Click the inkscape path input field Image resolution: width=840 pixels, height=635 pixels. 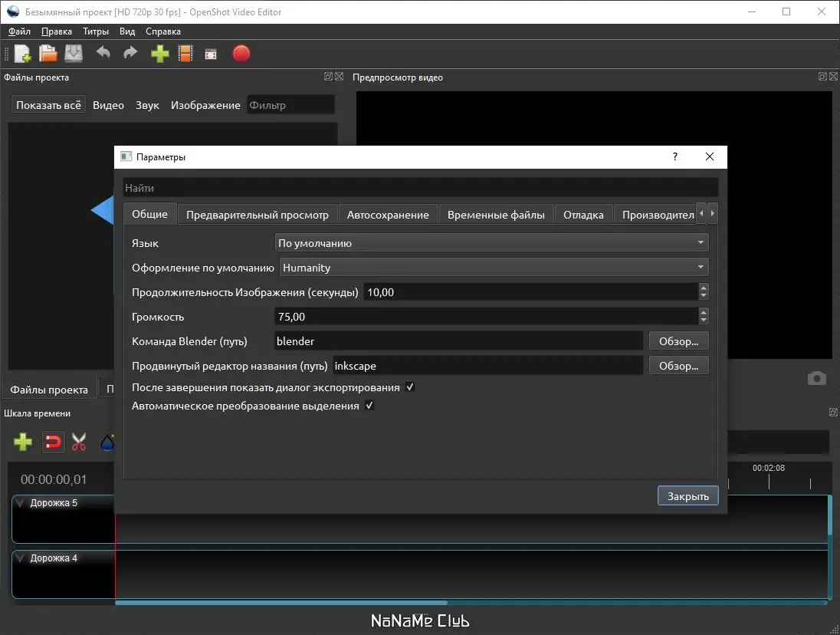coord(487,366)
